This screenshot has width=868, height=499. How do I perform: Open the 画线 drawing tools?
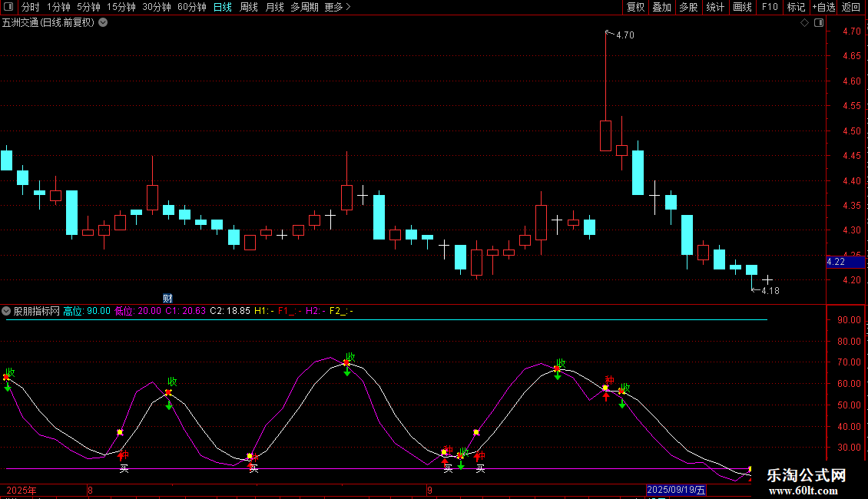(742, 7)
